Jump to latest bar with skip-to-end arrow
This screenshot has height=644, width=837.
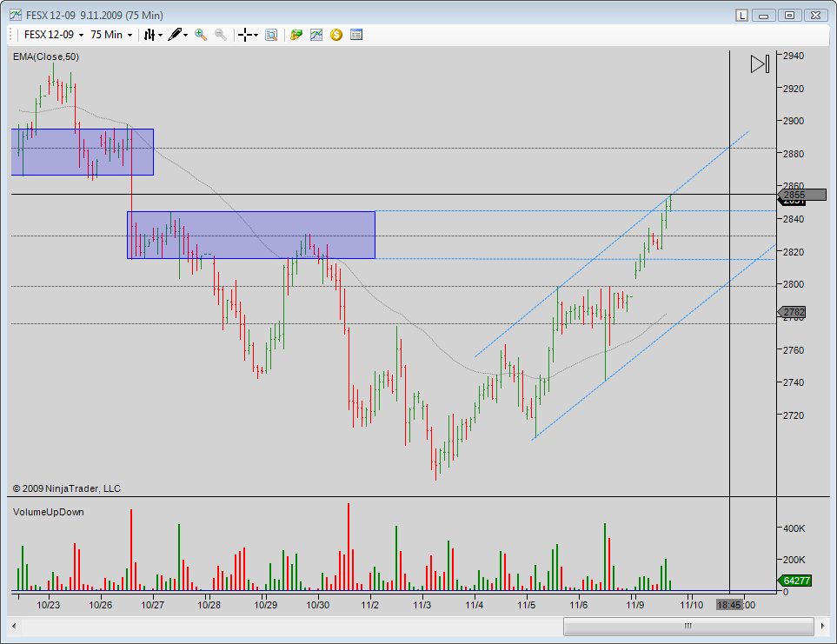(x=760, y=64)
